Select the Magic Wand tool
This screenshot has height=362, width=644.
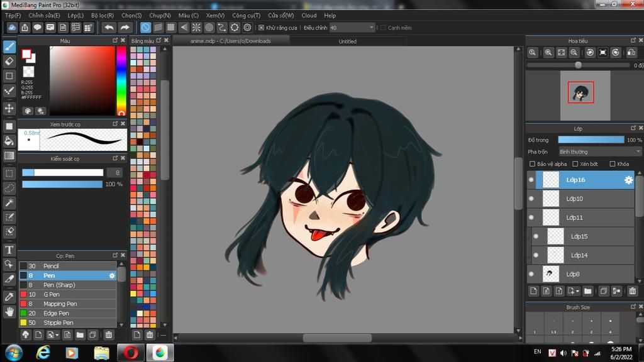[x=9, y=202]
